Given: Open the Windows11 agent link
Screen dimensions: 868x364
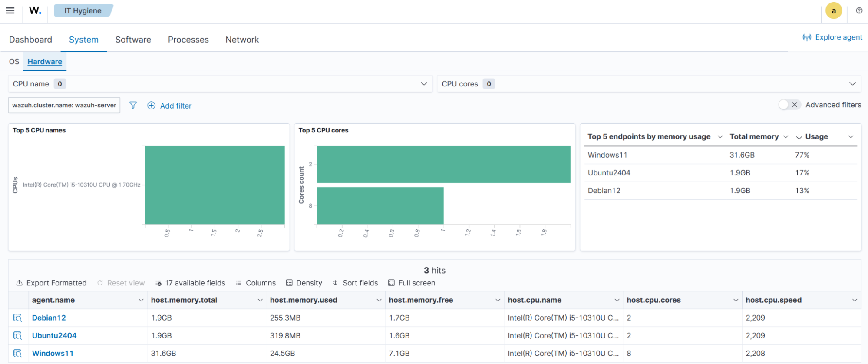Looking at the screenshot, I should coord(53,354).
